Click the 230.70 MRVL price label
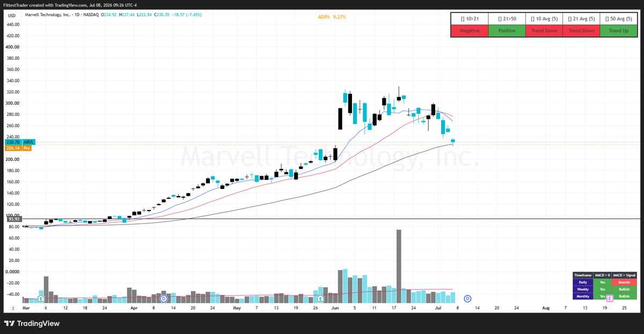Image resolution: width=644 pixels, height=334 pixels. [21, 142]
